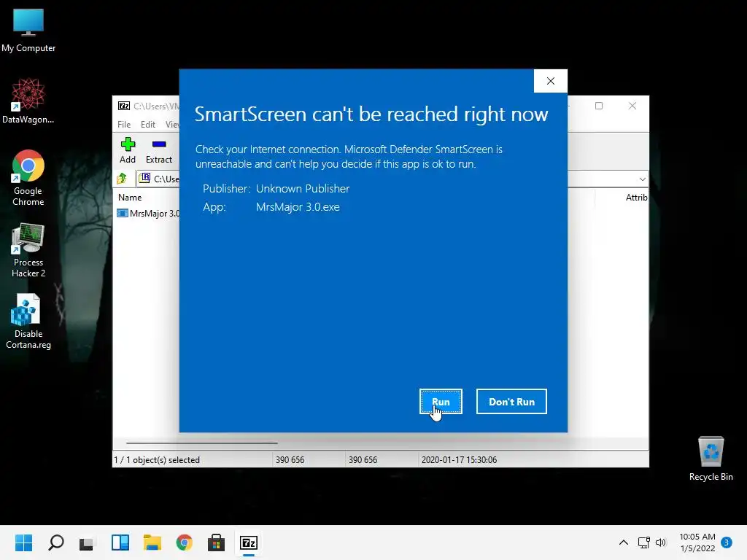Click the Run button in SmartScreen dialog
747x560 pixels.
pos(441,402)
